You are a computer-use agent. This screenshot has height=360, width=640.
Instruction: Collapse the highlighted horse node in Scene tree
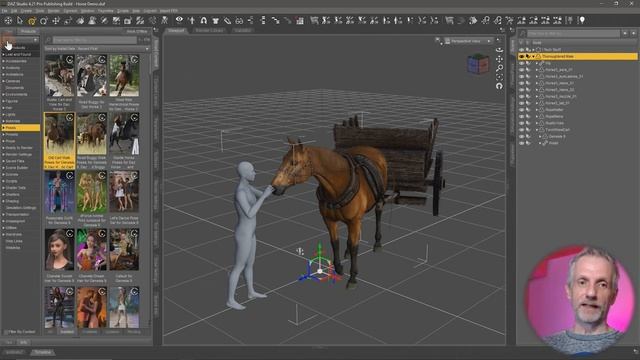click(x=533, y=56)
